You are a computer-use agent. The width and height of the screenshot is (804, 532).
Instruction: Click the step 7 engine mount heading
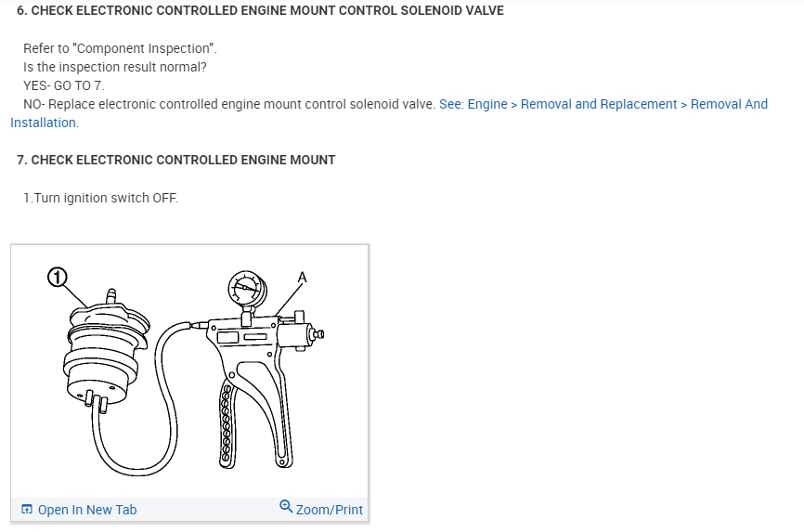click(x=176, y=160)
